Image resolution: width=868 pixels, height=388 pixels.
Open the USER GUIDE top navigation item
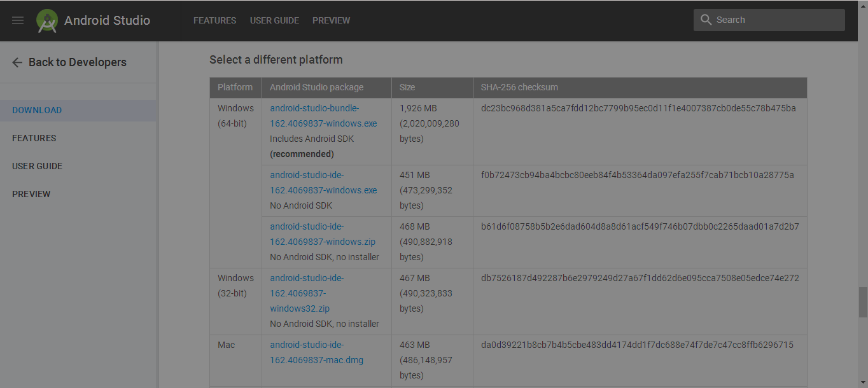click(274, 20)
